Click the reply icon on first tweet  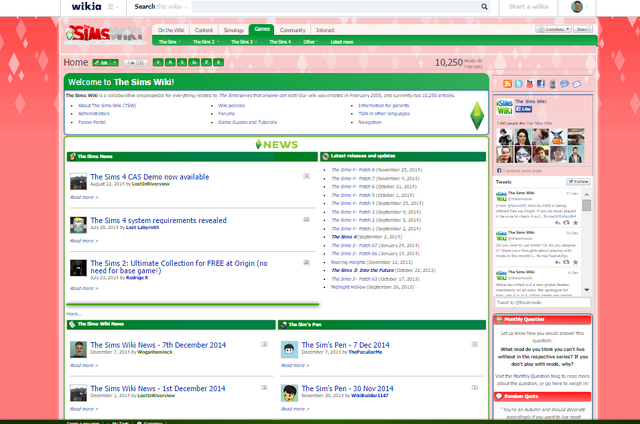558,223
